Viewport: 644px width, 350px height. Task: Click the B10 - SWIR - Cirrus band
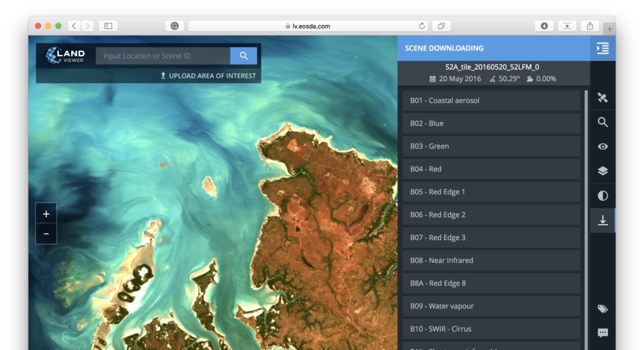491,329
